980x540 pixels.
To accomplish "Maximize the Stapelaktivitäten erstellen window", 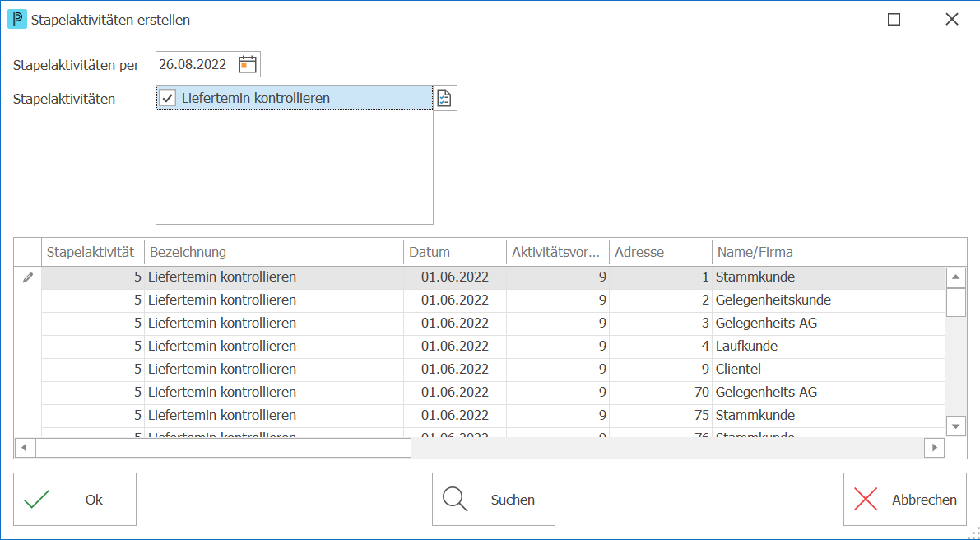I will [x=894, y=20].
